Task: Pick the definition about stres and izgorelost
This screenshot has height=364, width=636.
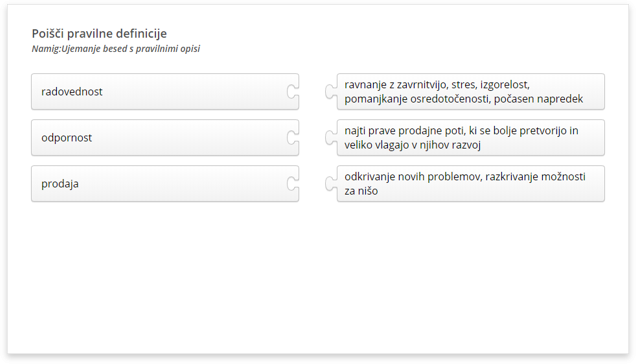Action: 471,92
